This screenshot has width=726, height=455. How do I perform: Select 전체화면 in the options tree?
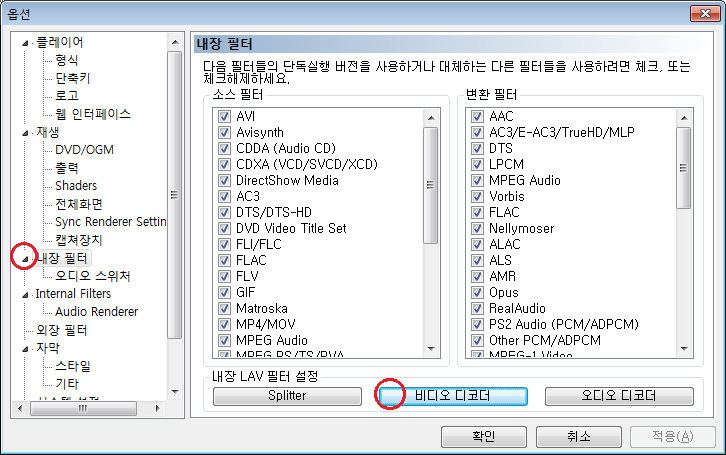tap(79, 204)
